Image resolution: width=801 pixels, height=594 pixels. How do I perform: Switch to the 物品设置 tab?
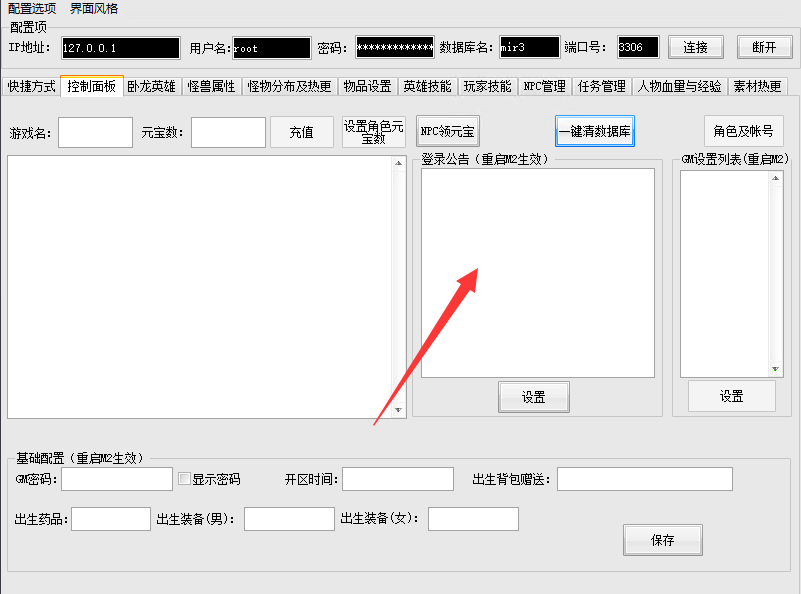point(368,86)
